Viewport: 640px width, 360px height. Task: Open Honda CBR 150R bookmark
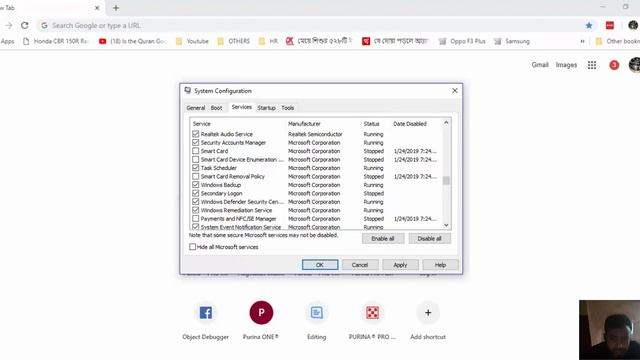click(55, 41)
